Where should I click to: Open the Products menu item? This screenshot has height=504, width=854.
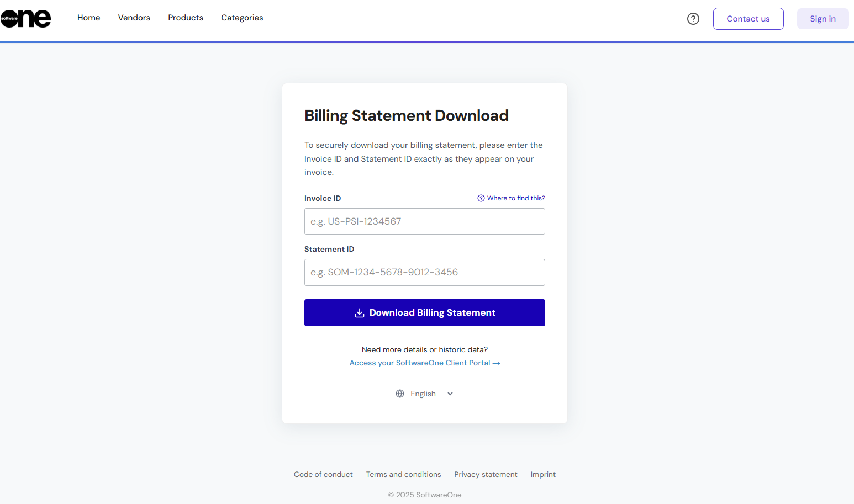[x=186, y=18]
